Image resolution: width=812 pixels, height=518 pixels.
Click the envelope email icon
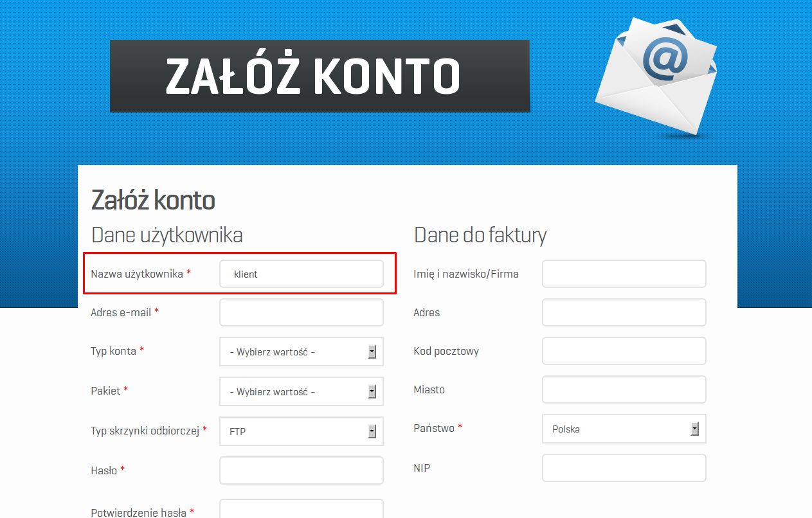pos(656,76)
